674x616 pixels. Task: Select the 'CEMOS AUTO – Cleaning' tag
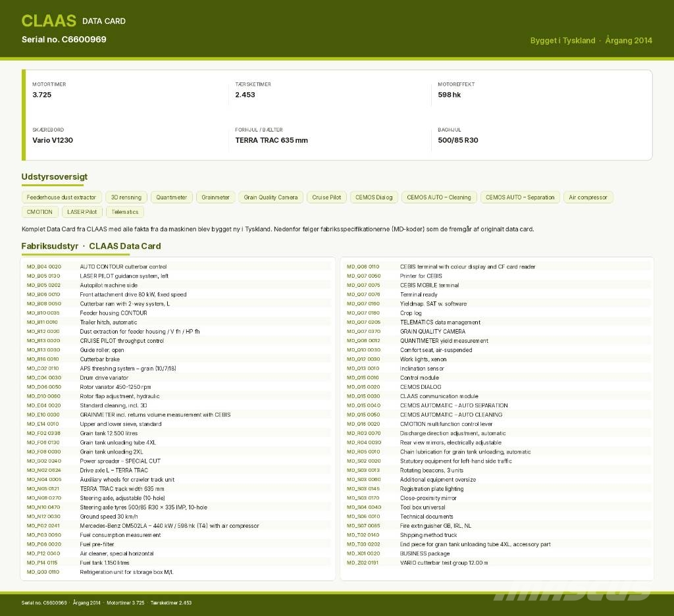click(x=439, y=197)
